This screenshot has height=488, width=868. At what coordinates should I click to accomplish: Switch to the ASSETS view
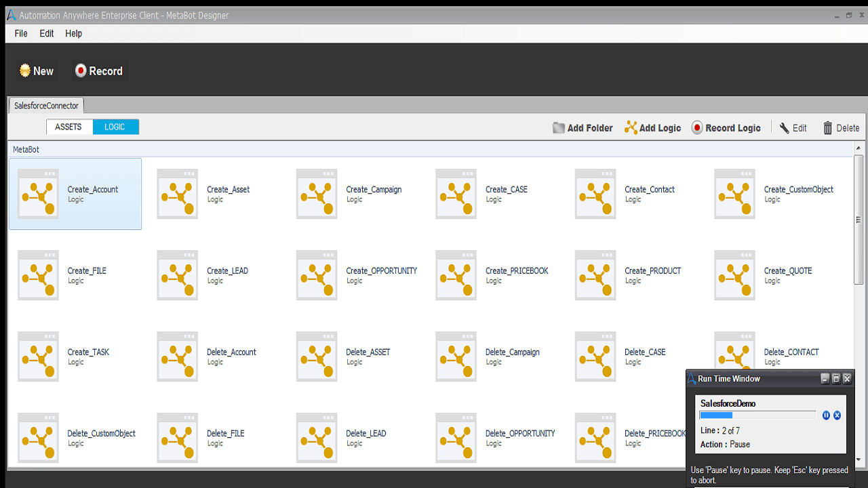tap(69, 127)
